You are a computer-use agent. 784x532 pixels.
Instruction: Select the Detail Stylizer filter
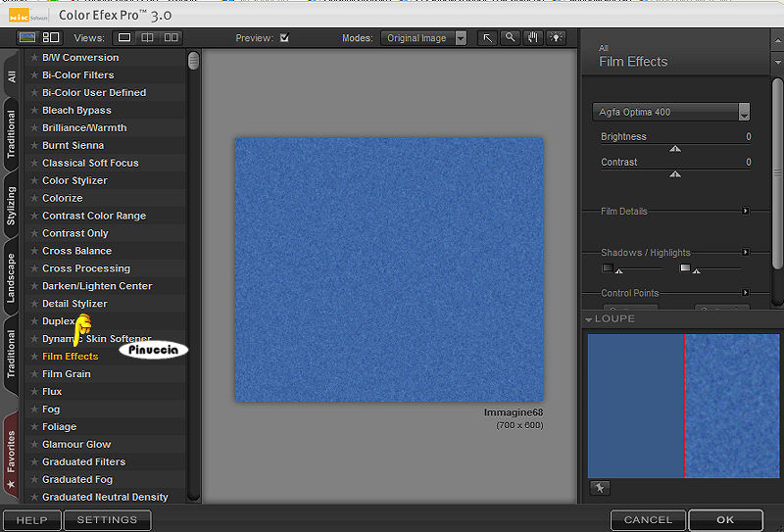(x=74, y=304)
